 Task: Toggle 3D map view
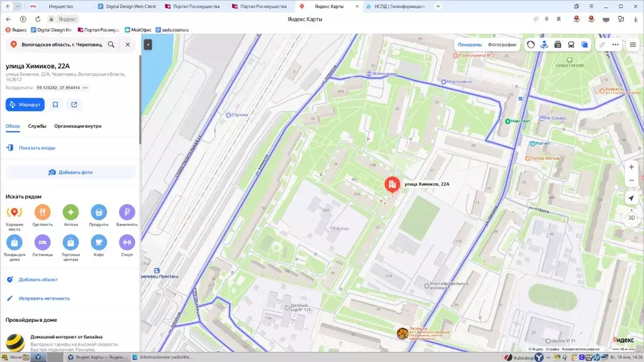coord(631,217)
